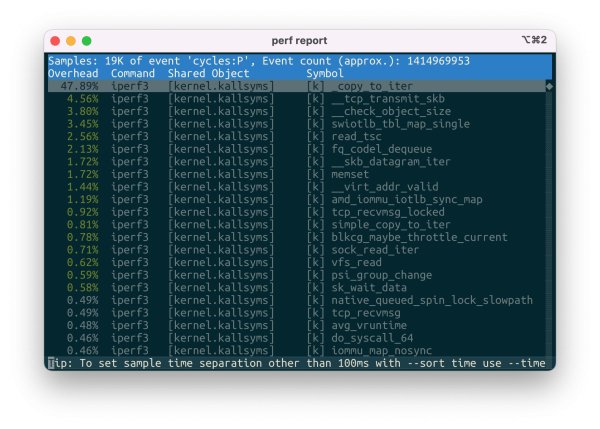The width and height of the screenshot is (600, 429).
Task: Click the perf report window title
Action: click(x=300, y=41)
